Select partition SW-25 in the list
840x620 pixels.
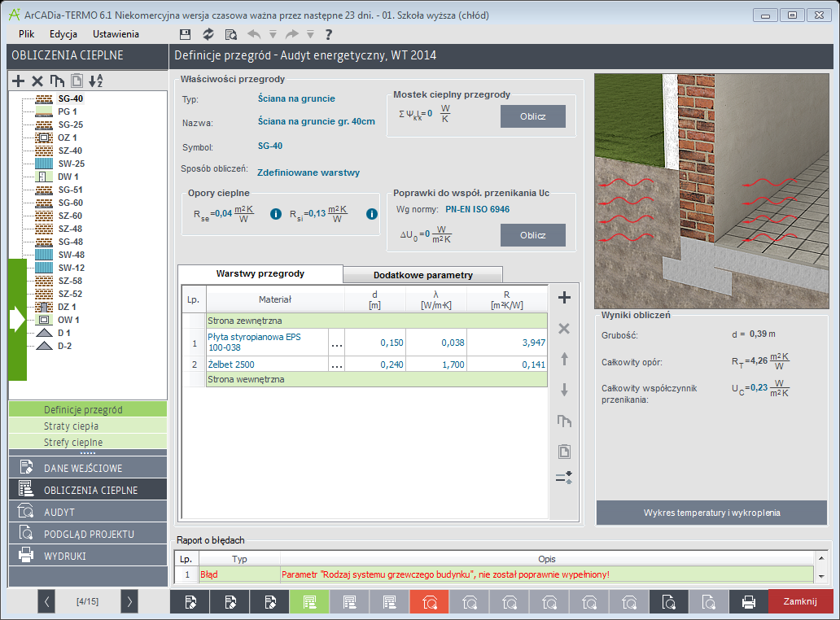(72, 164)
